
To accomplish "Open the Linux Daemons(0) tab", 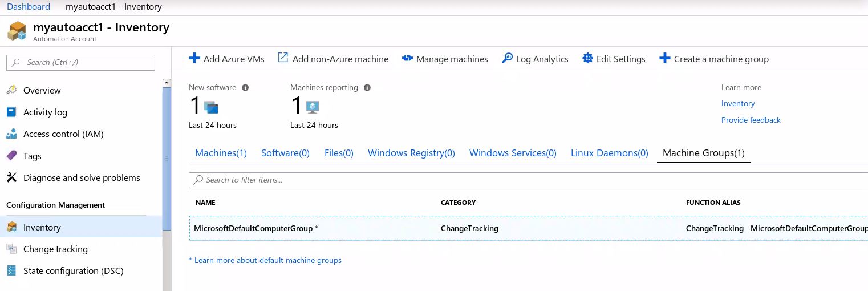I will [609, 153].
